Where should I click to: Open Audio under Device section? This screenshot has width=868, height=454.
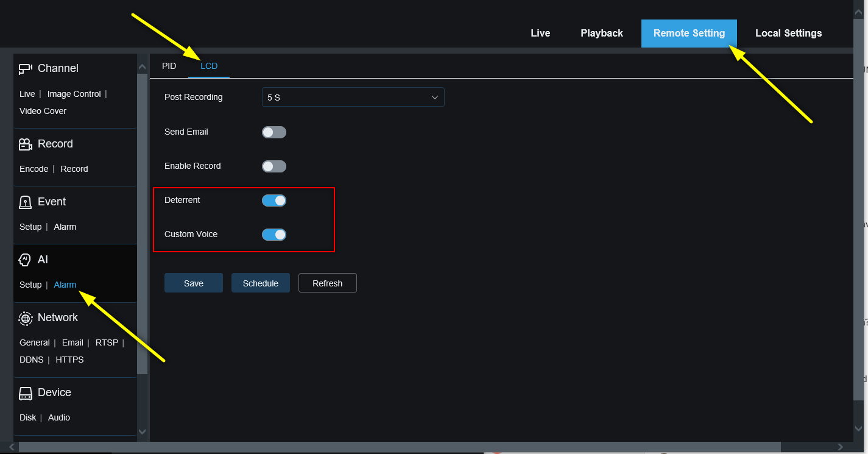tap(59, 417)
